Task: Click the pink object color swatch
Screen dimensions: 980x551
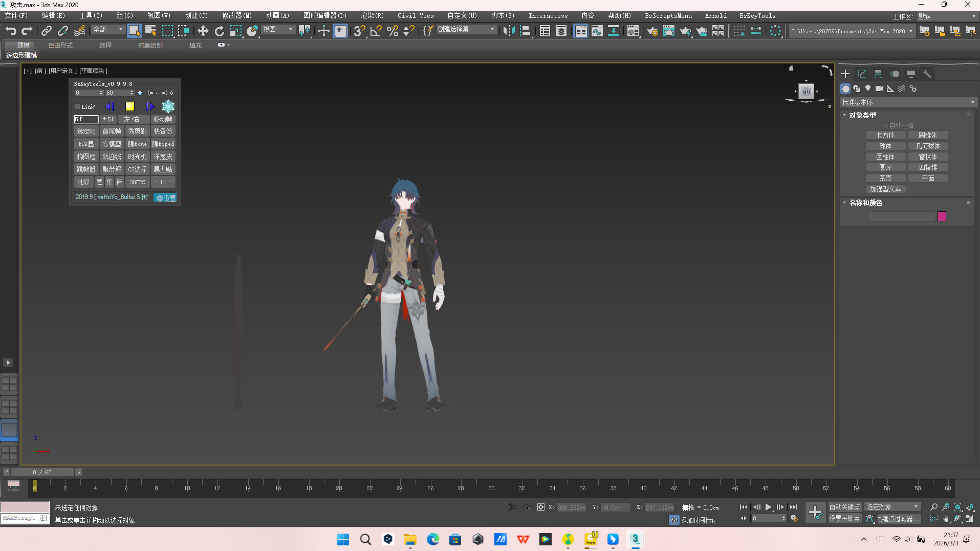Action: coord(942,216)
